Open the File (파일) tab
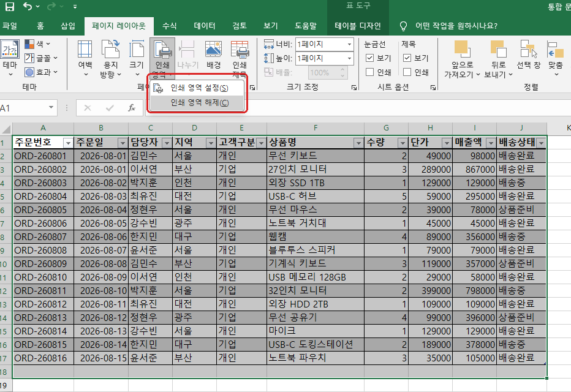The height and width of the screenshot is (392, 571). point(9,26)
